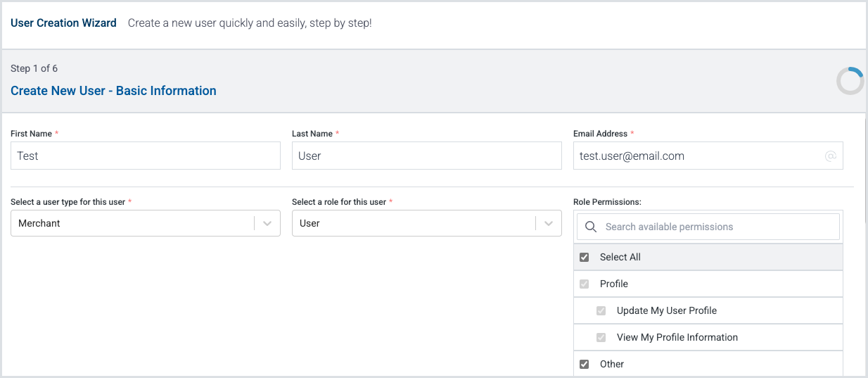
Task: Expand the role dropdown arrow
Action: 549,223
